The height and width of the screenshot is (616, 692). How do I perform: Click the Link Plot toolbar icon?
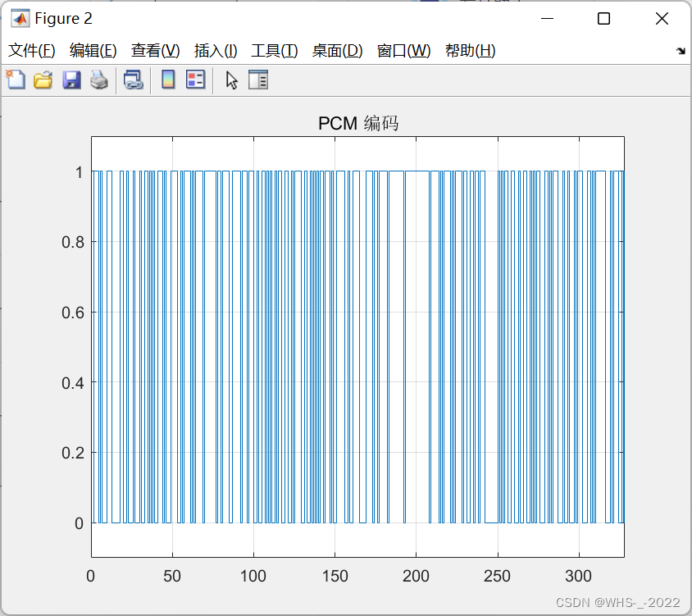(x=134, y=80)
